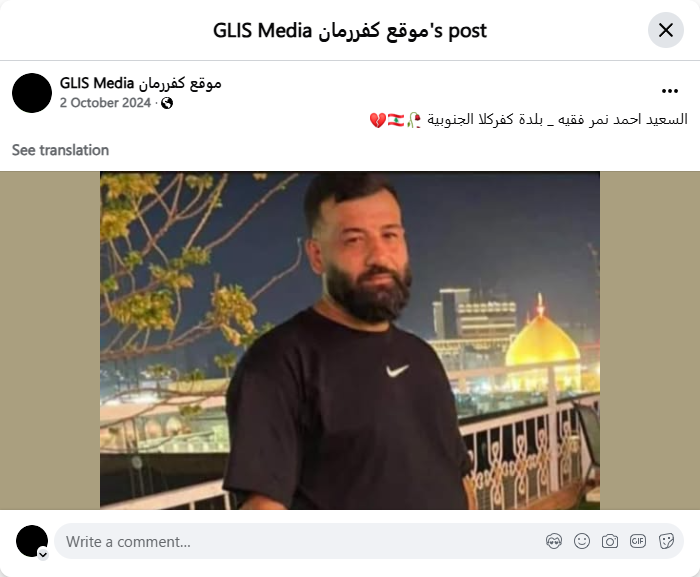Switch commenting identity via avatar chevron
Image resolution: width=700 pixels, height=577 pixels.
pyautogui.click(x=43, y=555)
